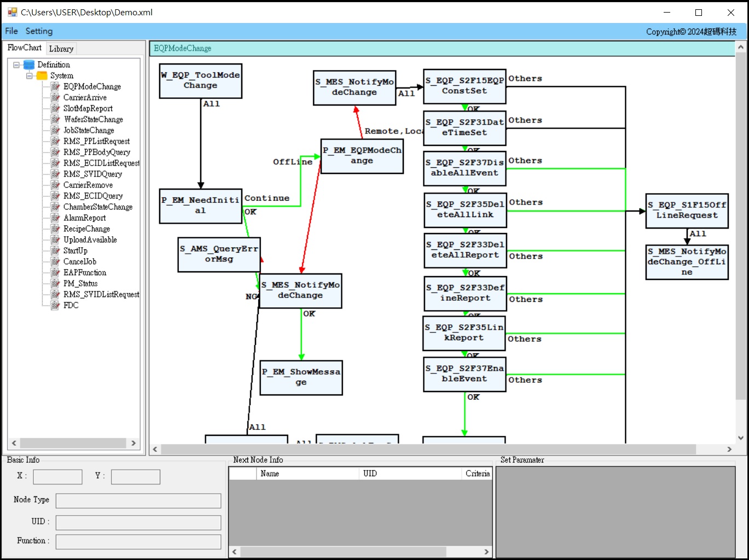
Task: Click the StartUp flowchart icon
Action: pyautogui.click(x=55, y=250)
